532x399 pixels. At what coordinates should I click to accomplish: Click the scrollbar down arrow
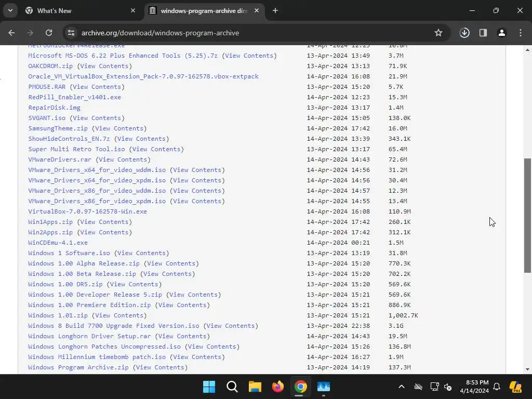(x=527, y=369)
